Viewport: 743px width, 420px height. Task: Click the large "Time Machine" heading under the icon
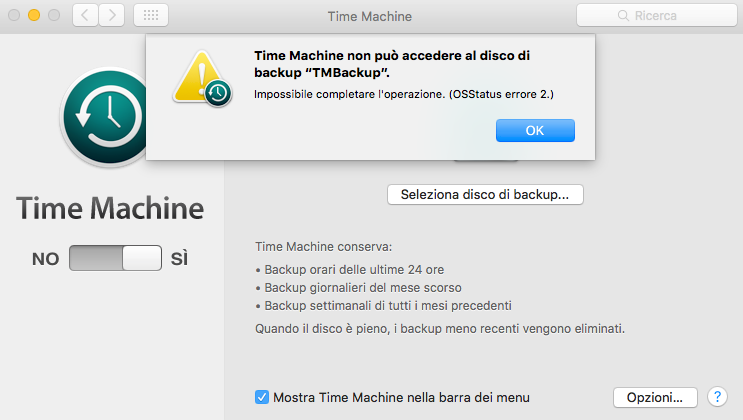(110, 209)
